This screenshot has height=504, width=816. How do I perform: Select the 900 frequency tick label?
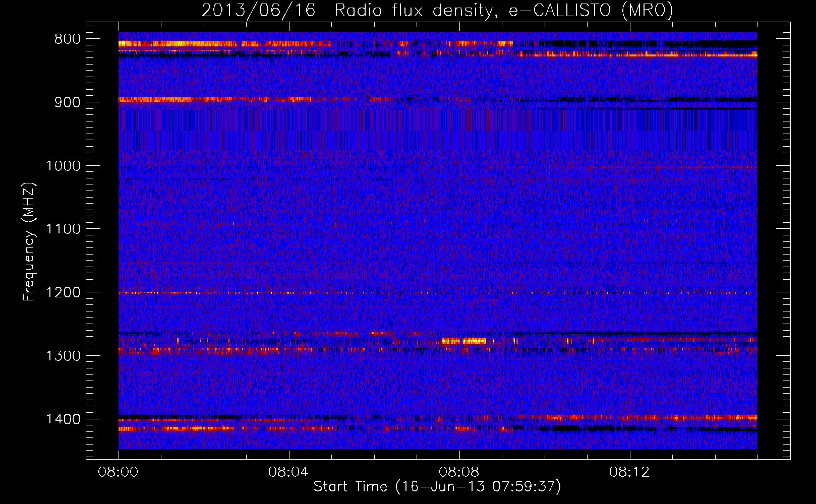point(68,102)
